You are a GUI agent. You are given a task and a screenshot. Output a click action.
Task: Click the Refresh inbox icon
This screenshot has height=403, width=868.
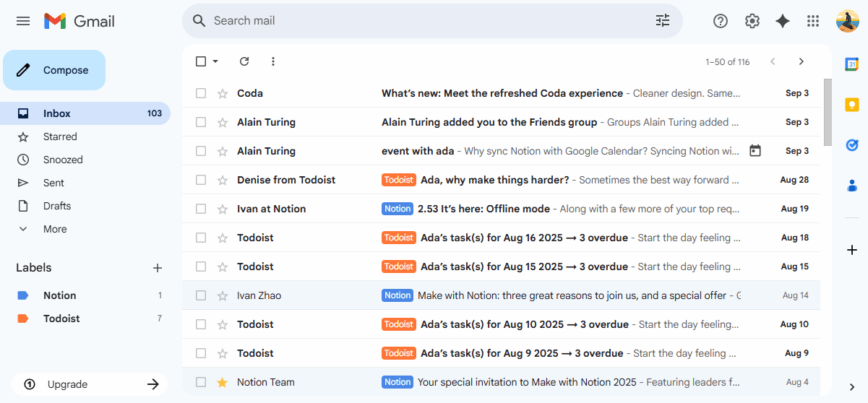coord(244,61)
